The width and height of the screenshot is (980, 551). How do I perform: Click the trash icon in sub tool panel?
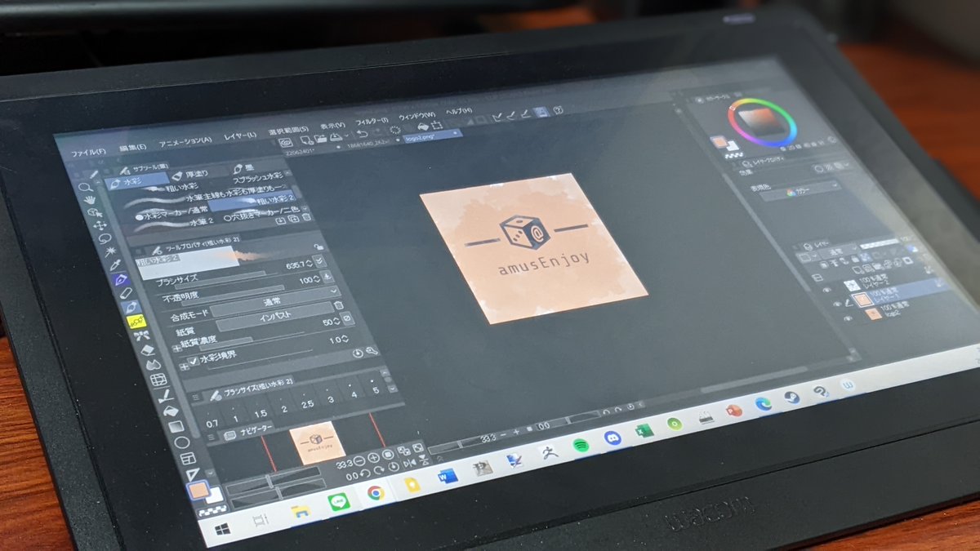coord(306,217)
